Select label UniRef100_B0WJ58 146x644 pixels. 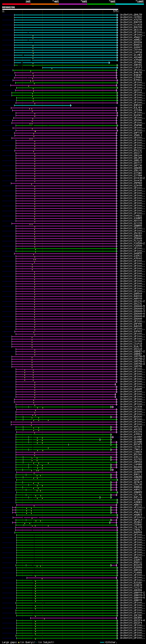point(131,72)
